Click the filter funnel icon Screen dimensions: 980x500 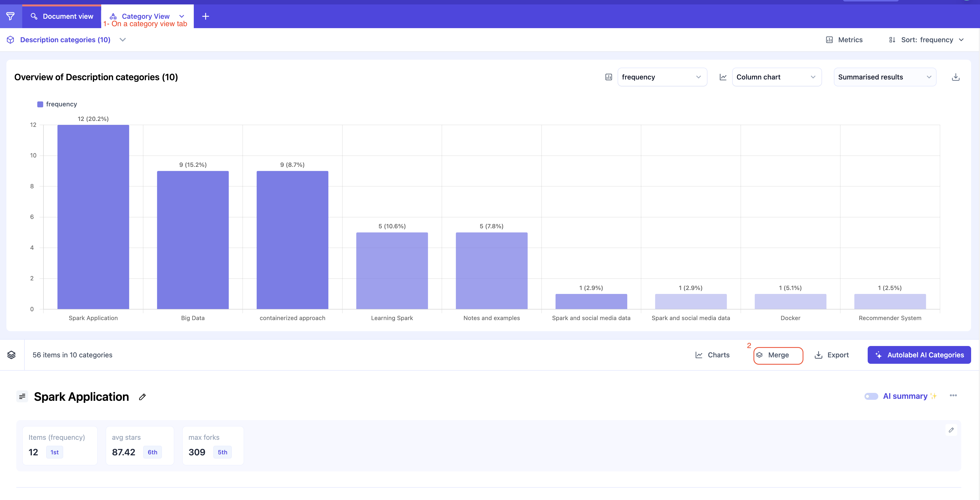click(x=11, y=16)
